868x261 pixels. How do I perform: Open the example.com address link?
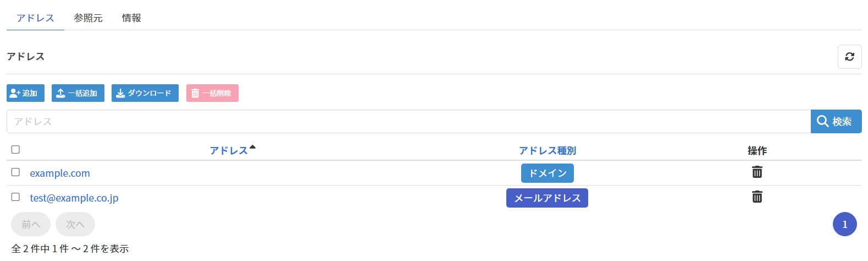60,173
